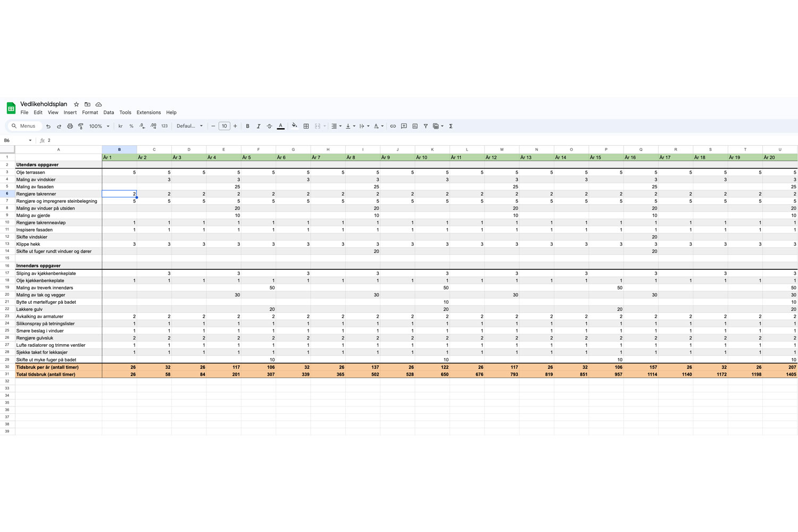Toggle strikethrough formatting
The height and width of the screenshot is (532, 798).
click(x=269, y=126)
